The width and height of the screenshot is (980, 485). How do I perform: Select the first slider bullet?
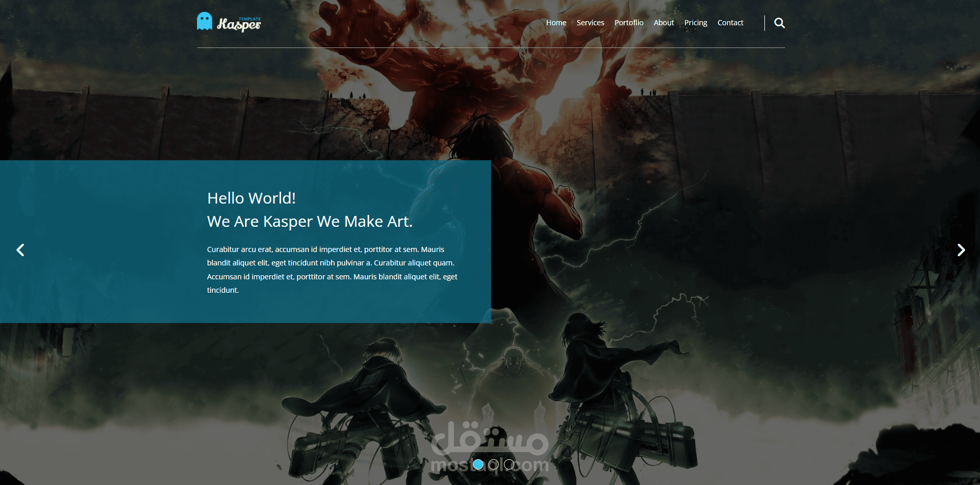(x=478, y=464)
